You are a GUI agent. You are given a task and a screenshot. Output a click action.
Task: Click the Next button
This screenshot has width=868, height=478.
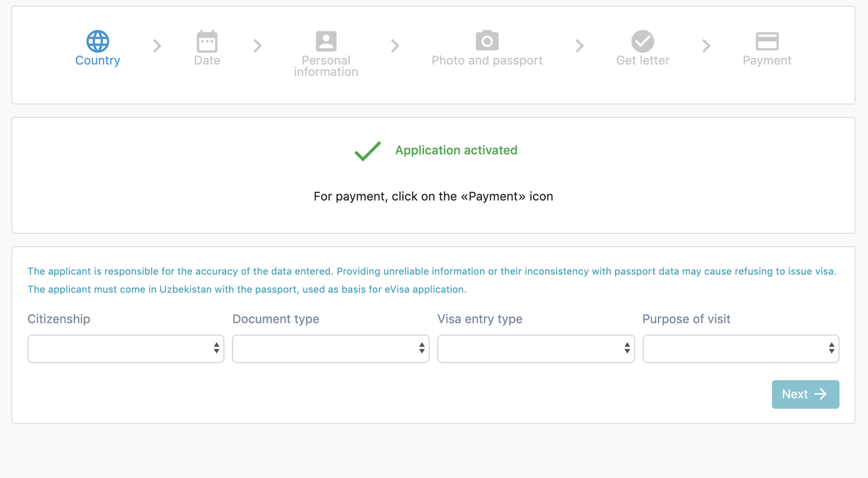coord(805,394)
